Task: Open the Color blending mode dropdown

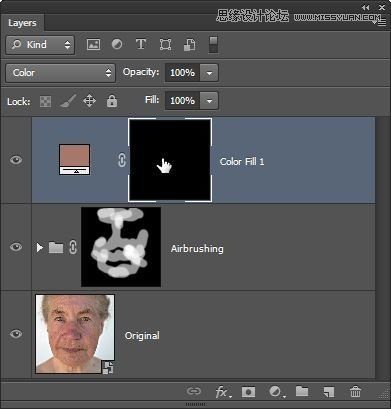Action: (x=60, y=73)
